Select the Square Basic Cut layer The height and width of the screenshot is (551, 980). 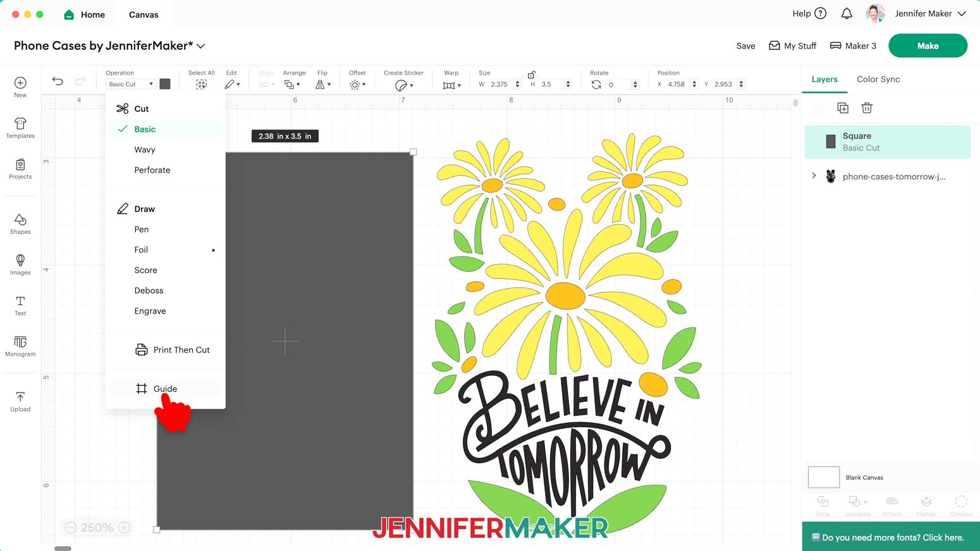887,142
